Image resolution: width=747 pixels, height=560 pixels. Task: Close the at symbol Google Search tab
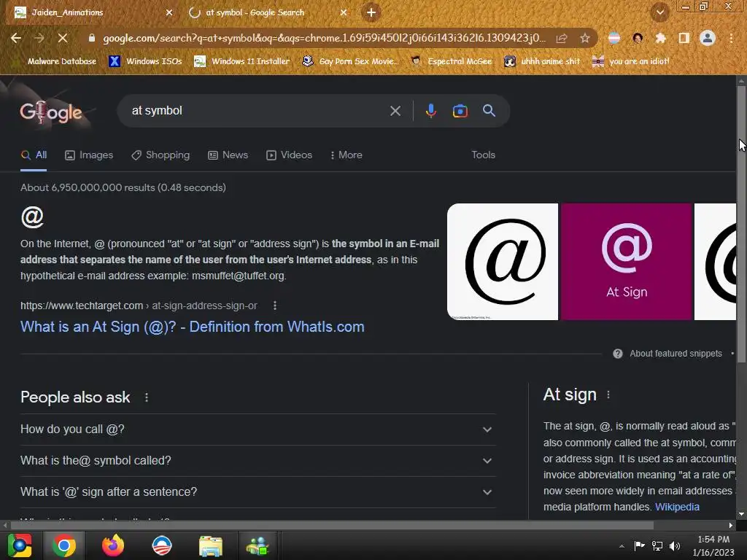(x=344, y=12)
